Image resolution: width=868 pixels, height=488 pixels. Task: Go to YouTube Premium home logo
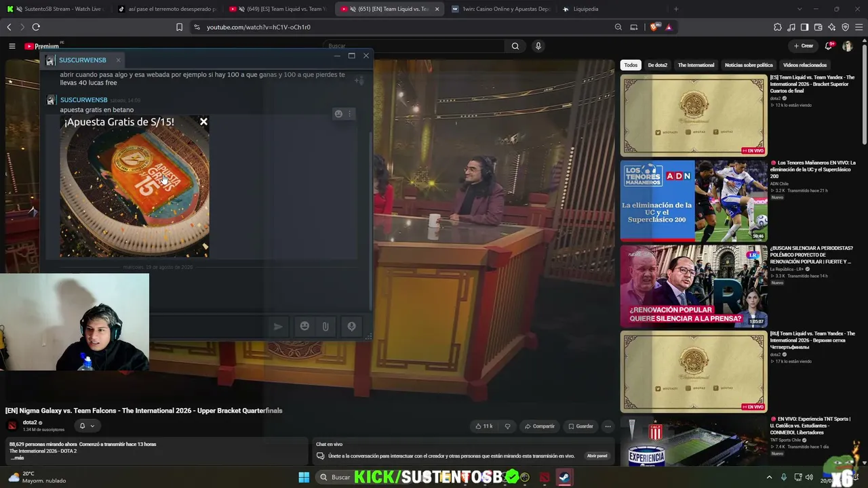(x=42, y=46)
